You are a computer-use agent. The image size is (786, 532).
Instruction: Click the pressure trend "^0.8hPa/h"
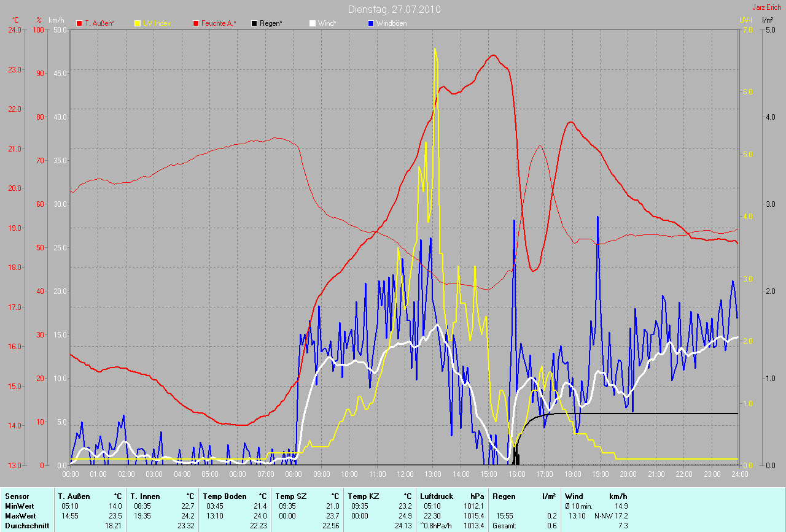437,526
